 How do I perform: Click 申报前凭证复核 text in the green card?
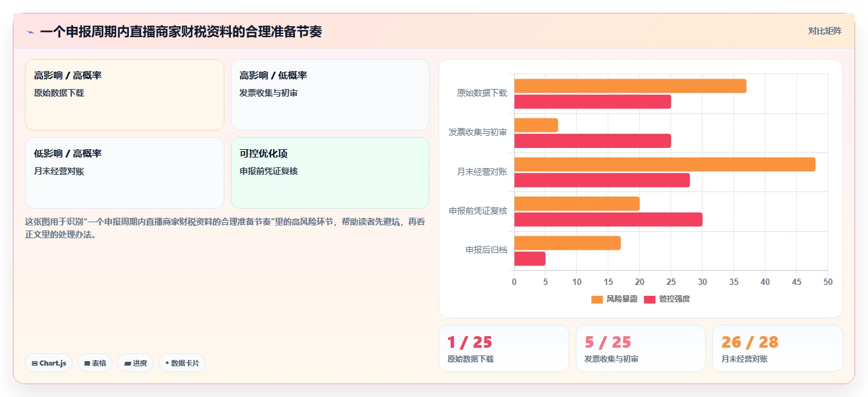(x=269, y=171)
